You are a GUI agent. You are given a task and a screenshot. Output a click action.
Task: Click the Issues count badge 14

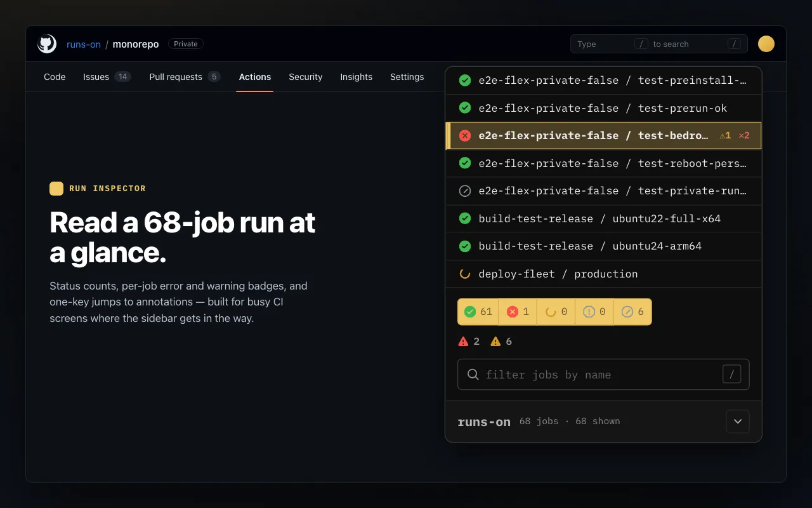tap(123, 77)
